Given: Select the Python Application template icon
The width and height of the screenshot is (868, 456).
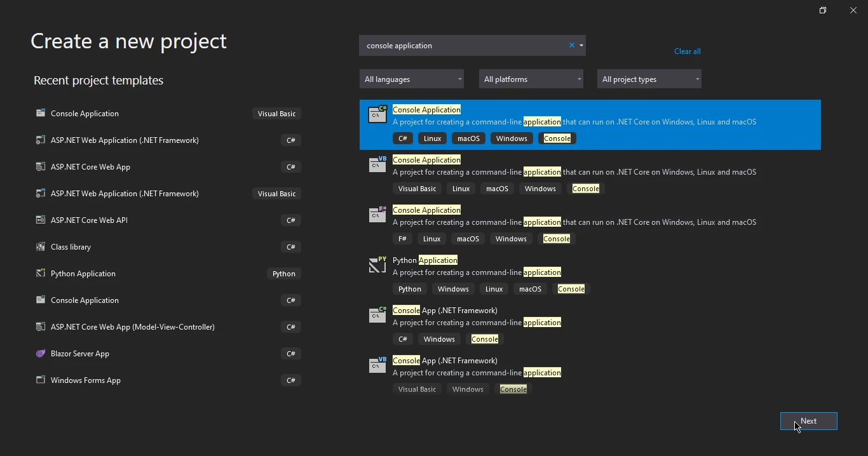Looking at the screenshot, I should pos(377,265).
